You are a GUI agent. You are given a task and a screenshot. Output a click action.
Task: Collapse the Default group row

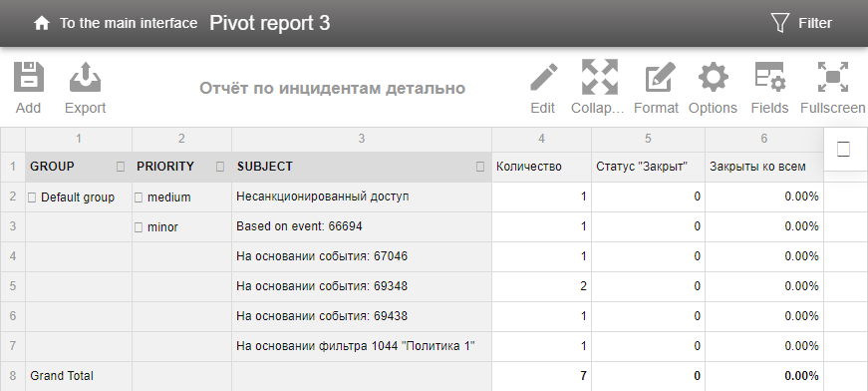(32, 197)
